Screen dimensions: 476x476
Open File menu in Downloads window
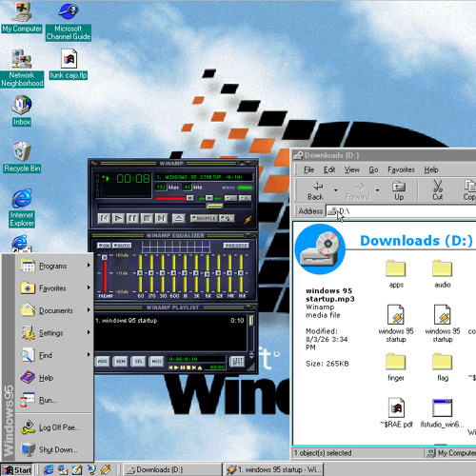(308, 169)
